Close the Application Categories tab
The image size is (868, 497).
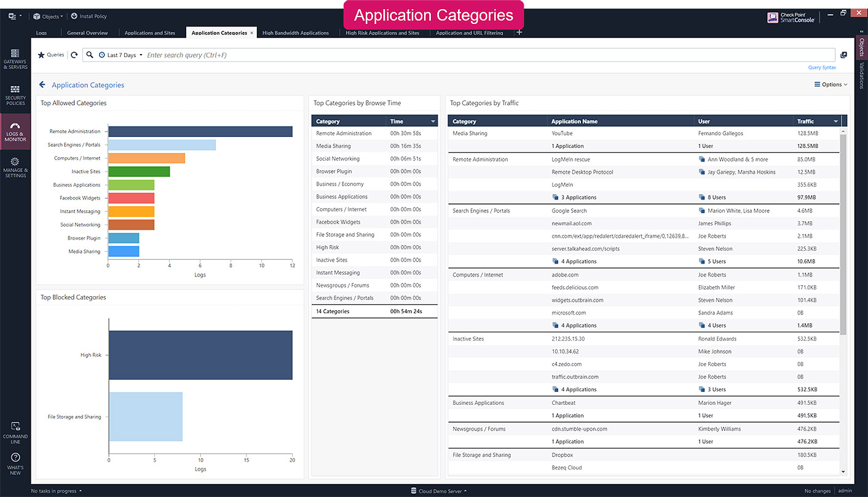[251, 33]
